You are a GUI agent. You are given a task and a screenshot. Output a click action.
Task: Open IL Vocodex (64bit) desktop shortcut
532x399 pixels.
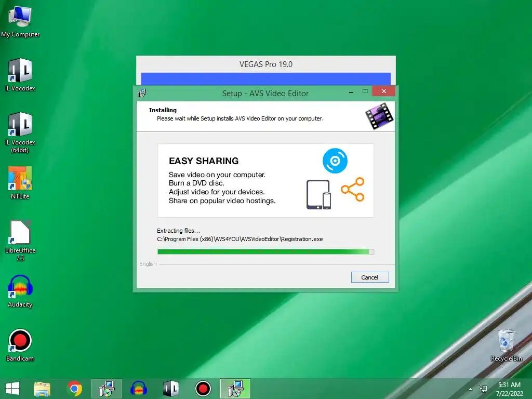20,133
